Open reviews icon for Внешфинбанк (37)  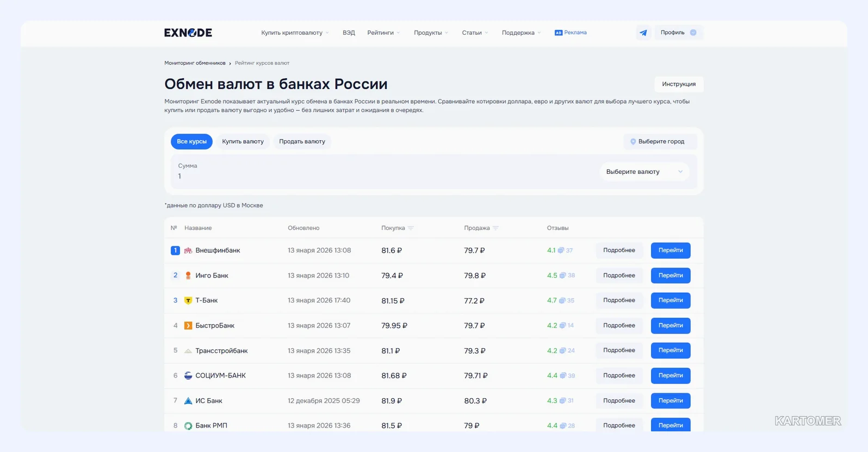point(561,250)
